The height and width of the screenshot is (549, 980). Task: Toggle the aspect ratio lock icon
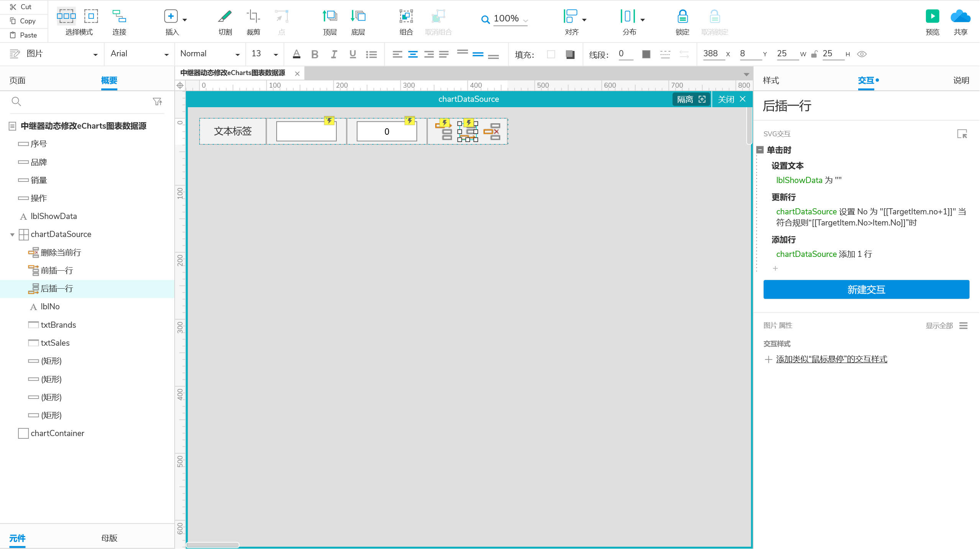click(x=814, y=54)
